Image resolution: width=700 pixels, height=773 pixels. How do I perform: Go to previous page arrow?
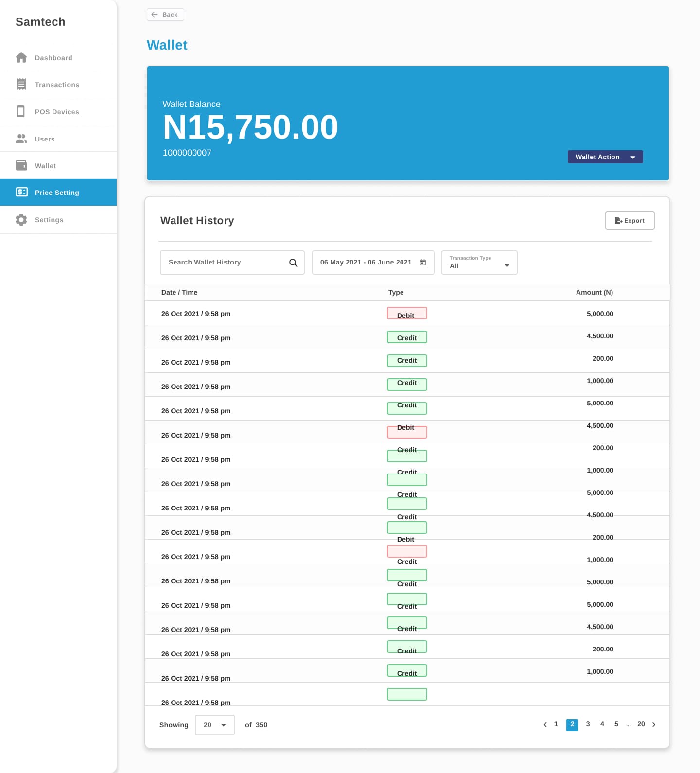pos(545,725)
